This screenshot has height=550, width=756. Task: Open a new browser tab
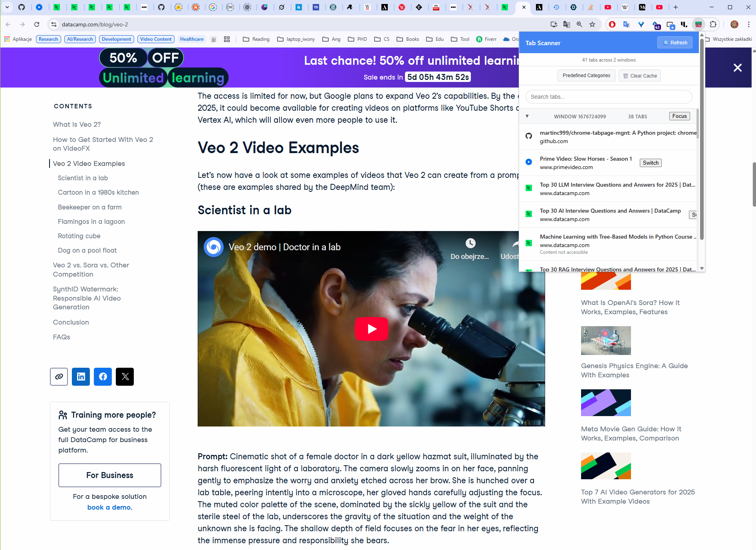coord(676,7)
